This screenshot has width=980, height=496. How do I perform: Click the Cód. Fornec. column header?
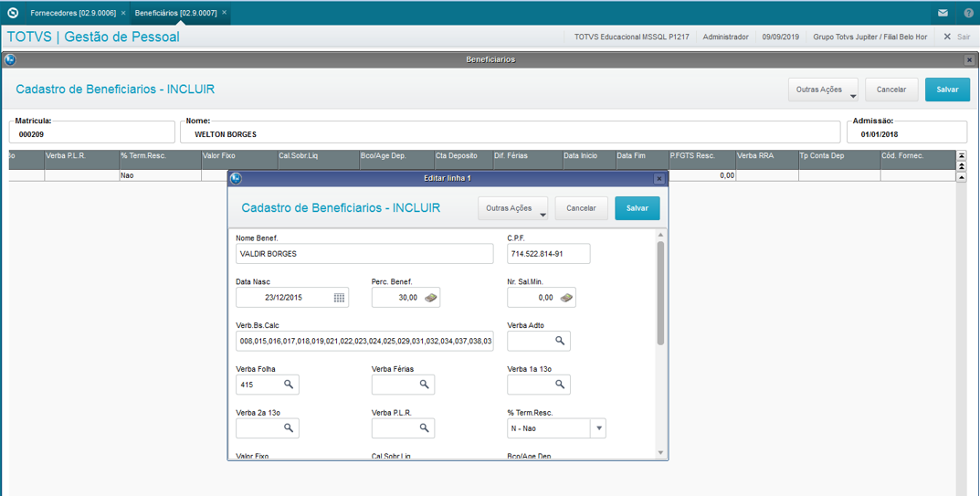(x=918, y=160)
